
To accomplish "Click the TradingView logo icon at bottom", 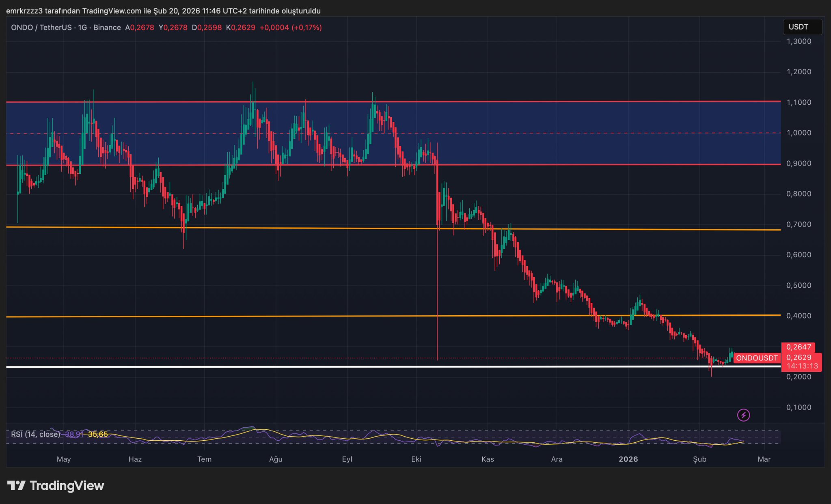I will point(16,486).
